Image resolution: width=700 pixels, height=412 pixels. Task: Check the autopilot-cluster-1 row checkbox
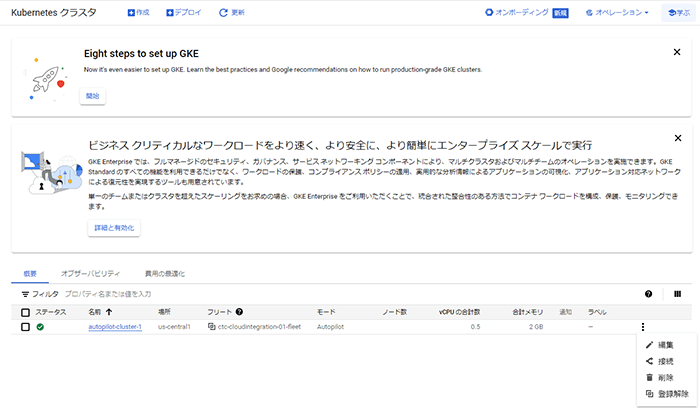(x=25, y=327)
